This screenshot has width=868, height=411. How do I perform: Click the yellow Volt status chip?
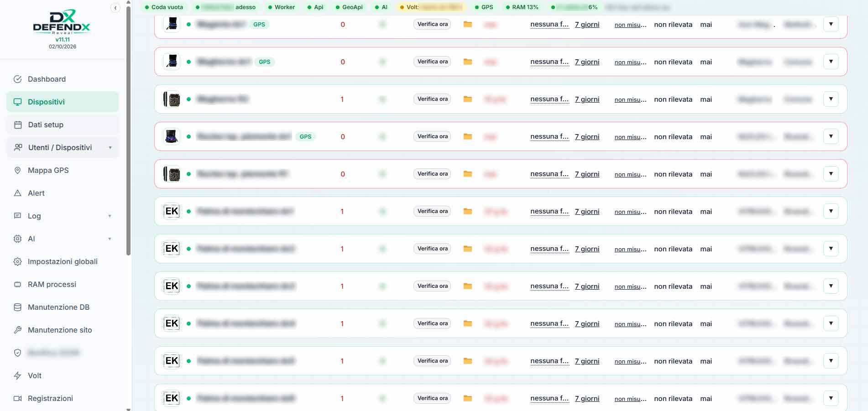431,7
